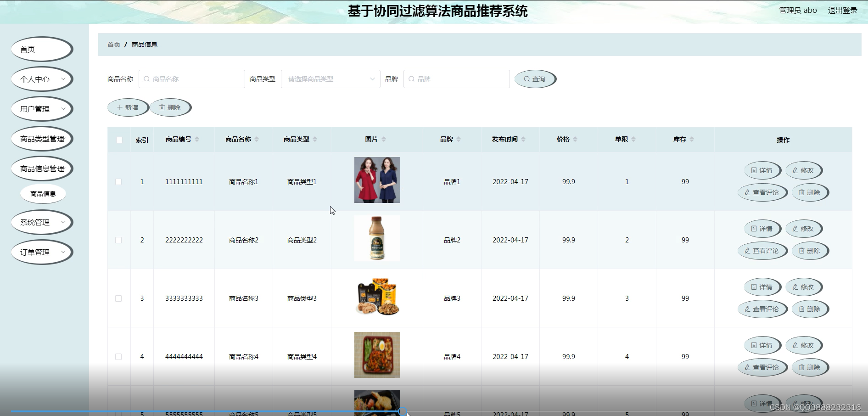868x416 pixels.
Task: Click the 新增 add button
Action: point(128,107)
